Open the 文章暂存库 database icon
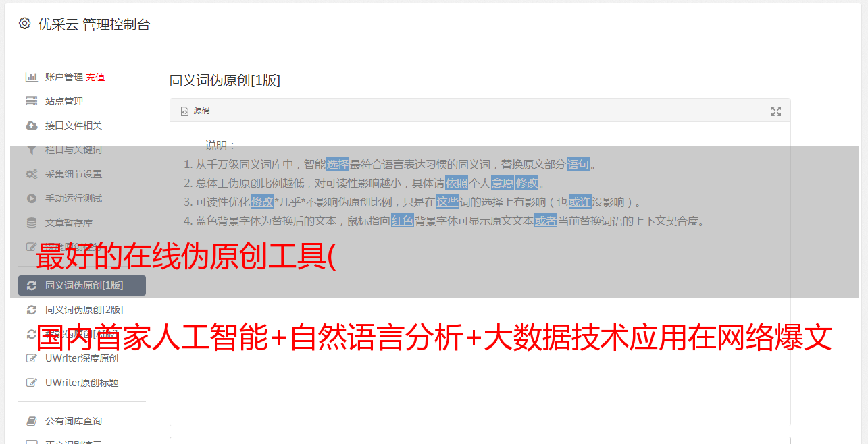This screenshot has width=868, height=444. tap(31, 223)
